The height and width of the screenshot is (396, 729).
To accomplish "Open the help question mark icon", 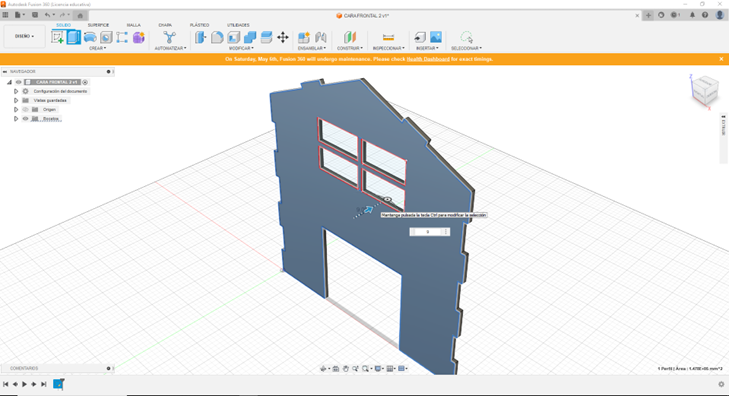I will coord(705,15).
